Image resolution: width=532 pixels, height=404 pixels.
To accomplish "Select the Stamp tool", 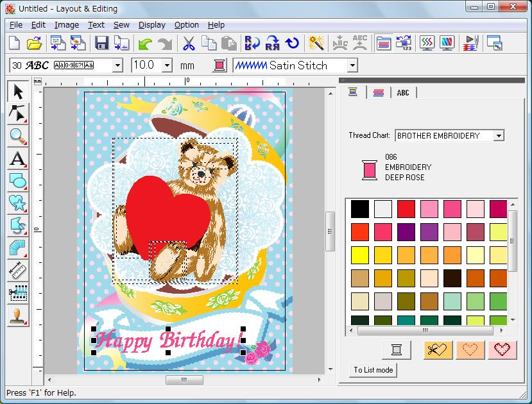I will click(18, 316).
